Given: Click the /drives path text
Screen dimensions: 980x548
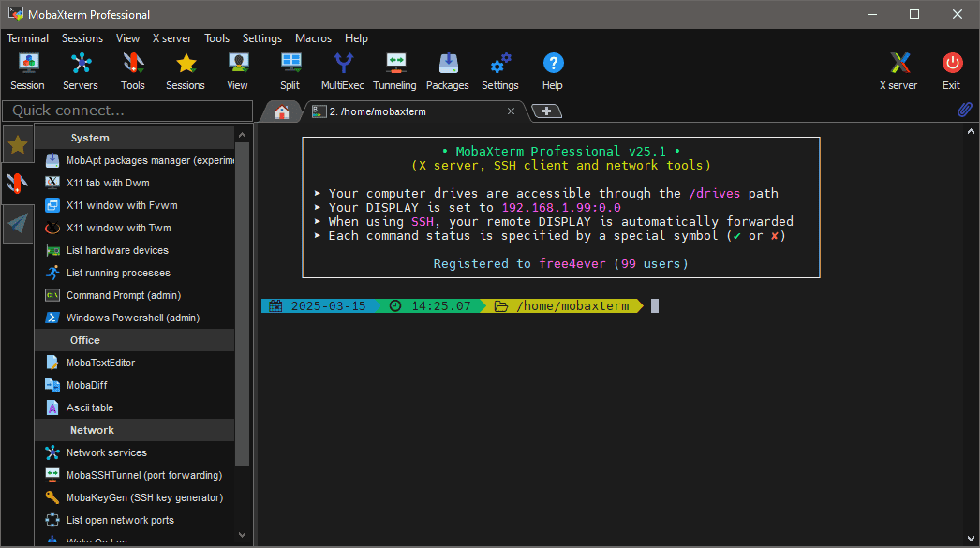Looking at the screenshot, I should (x=714, y=193).
